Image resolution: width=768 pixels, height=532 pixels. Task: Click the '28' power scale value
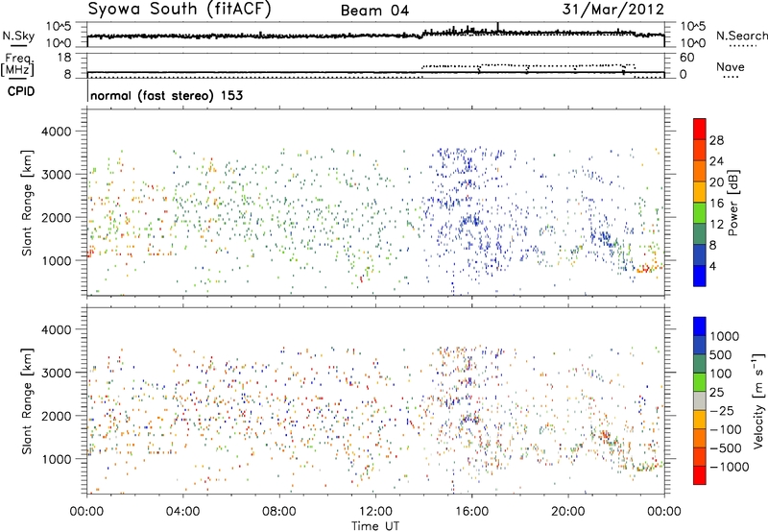[x=716, y=140]
